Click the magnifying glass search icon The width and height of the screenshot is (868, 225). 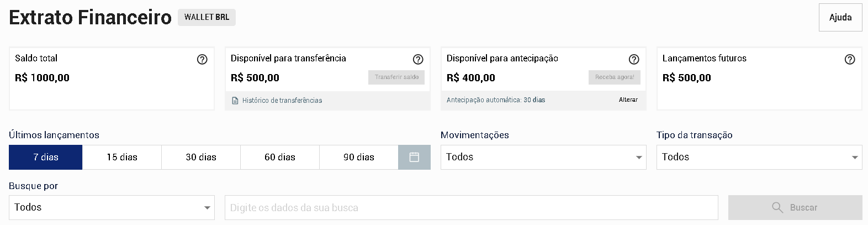tap(777, 208)
